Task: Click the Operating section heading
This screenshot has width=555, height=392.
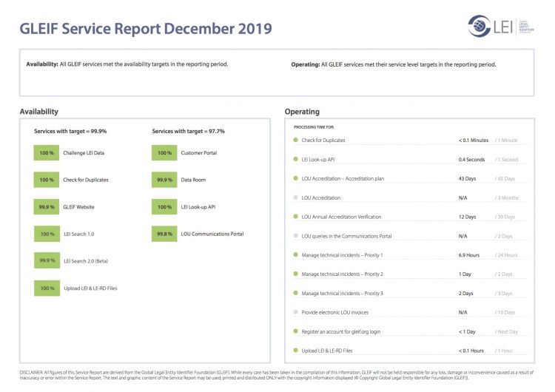Action: point(302,112)
